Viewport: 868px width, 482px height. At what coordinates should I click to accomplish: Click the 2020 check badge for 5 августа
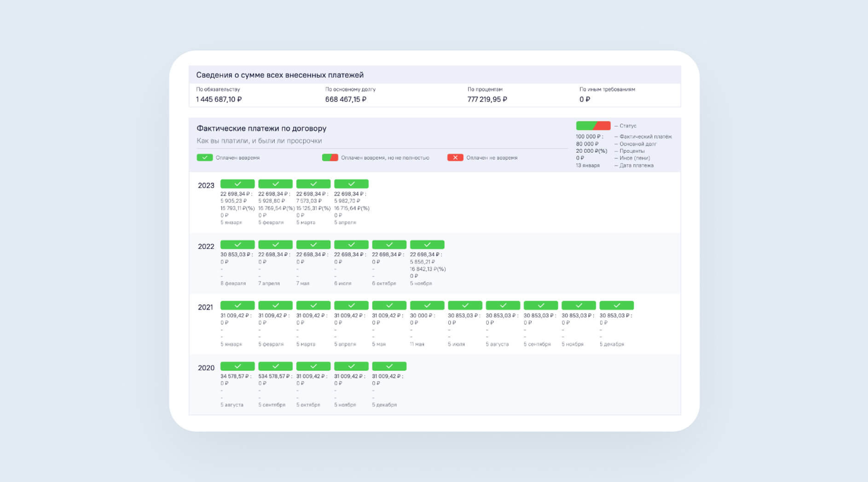(x=237, y=366)
